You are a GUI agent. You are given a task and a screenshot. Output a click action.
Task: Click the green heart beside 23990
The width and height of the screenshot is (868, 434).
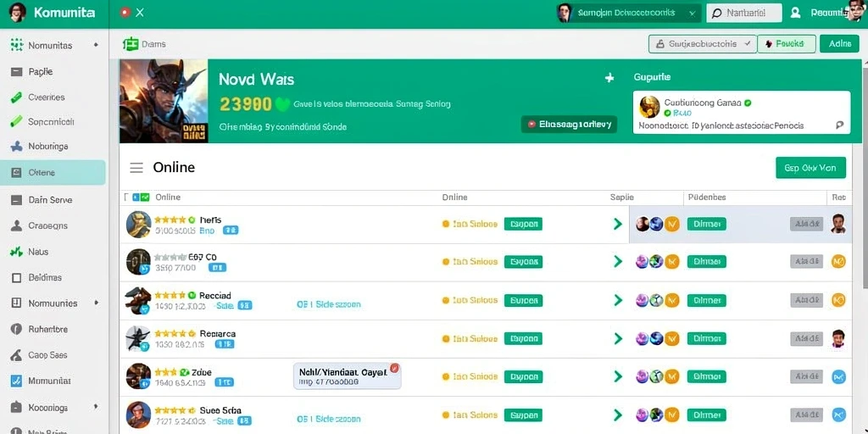click(282, 104)
